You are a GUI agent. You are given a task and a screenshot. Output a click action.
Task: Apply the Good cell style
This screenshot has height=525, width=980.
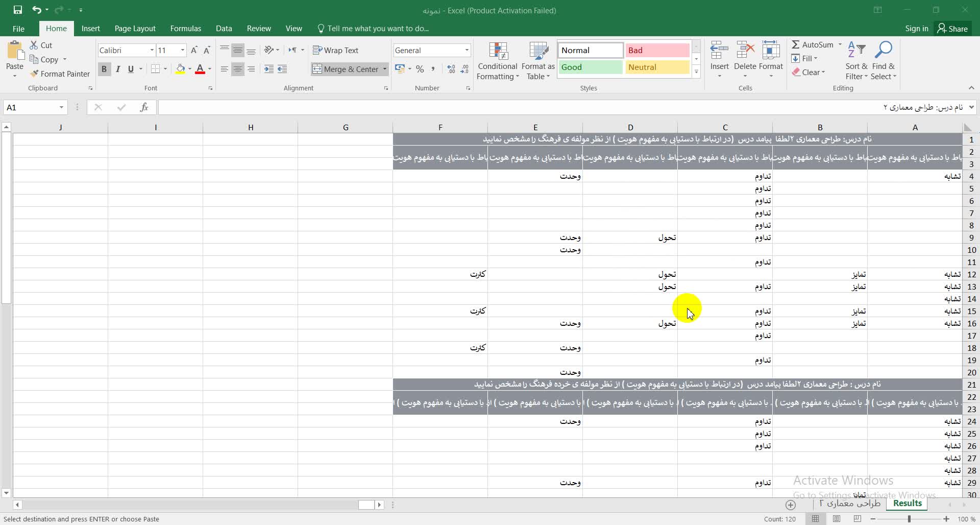click(590, 67)
